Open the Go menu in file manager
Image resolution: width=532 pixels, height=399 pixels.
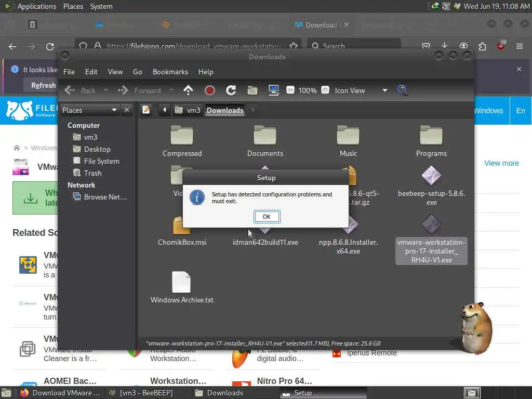(137, 72)
